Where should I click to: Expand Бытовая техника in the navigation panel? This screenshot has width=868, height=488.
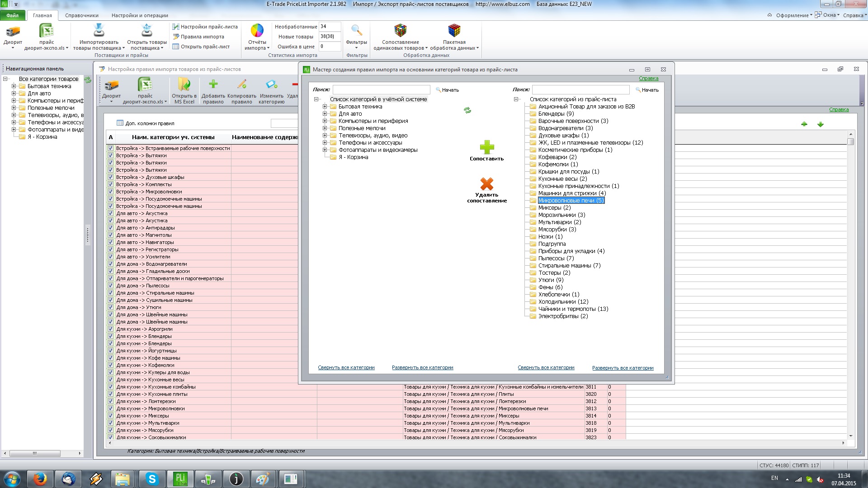[x=14, y=86]
